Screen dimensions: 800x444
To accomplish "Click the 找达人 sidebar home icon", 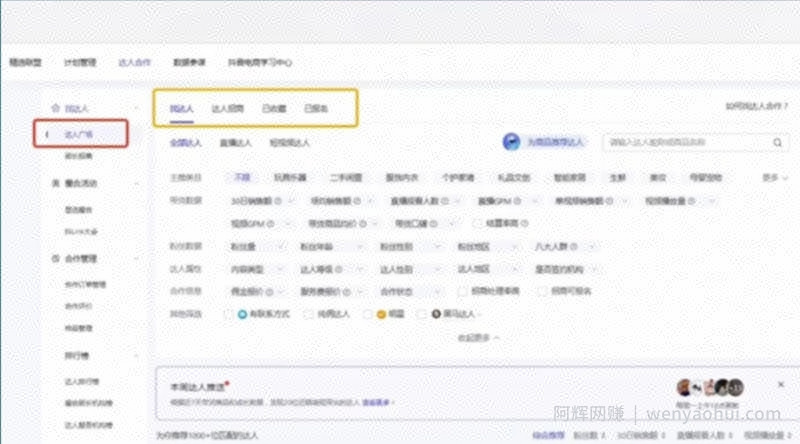I will click(56, 108).
